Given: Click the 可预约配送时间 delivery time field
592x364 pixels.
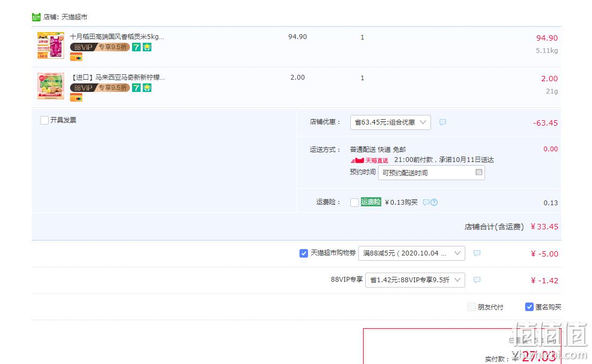Looking at the screenshot, I should pos(431,173).
